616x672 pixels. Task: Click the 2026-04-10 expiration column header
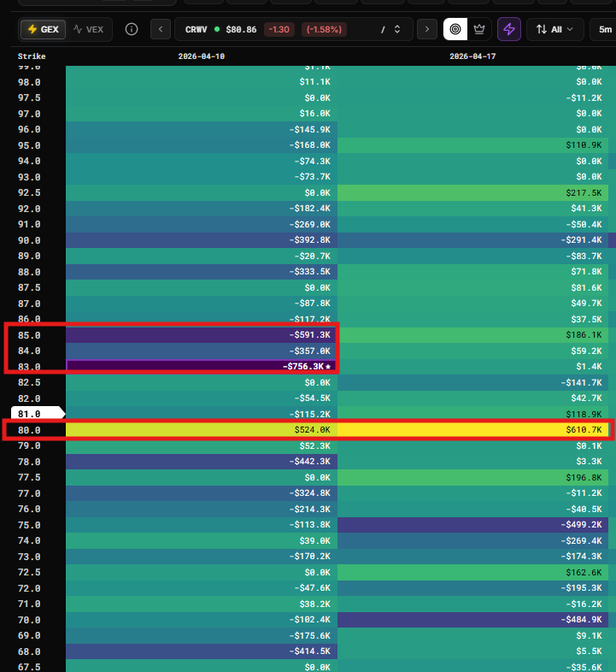pos(202,56)
